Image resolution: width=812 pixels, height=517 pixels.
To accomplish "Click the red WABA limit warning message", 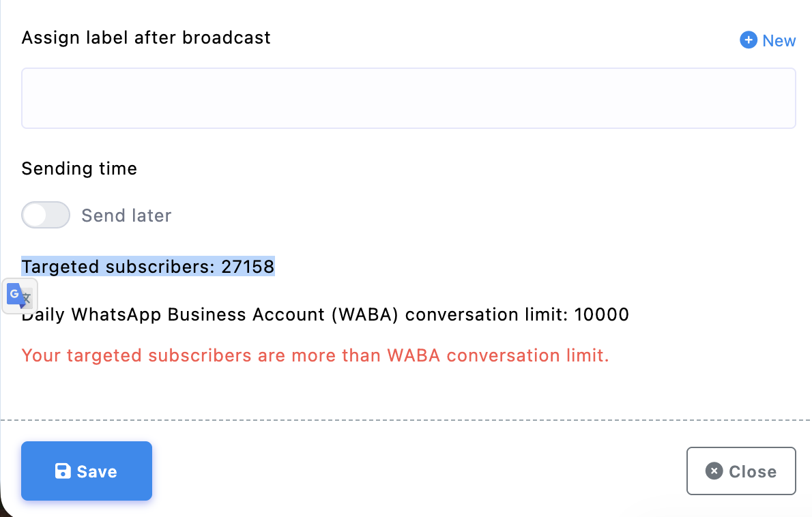I will (x=315, y=355).
